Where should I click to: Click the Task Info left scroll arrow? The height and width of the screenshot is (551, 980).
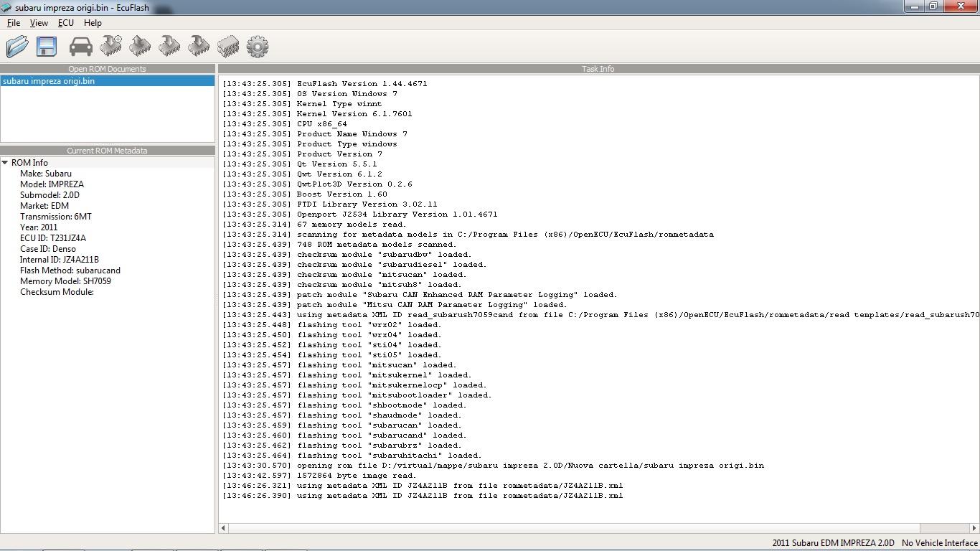coord(224,528)
